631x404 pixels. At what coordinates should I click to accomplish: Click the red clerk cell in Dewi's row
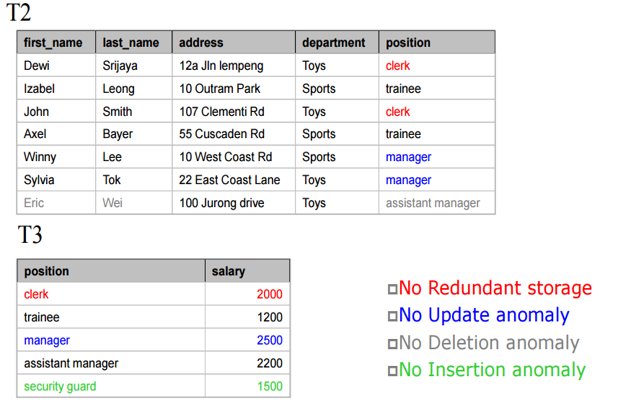(x=398, y=66)
